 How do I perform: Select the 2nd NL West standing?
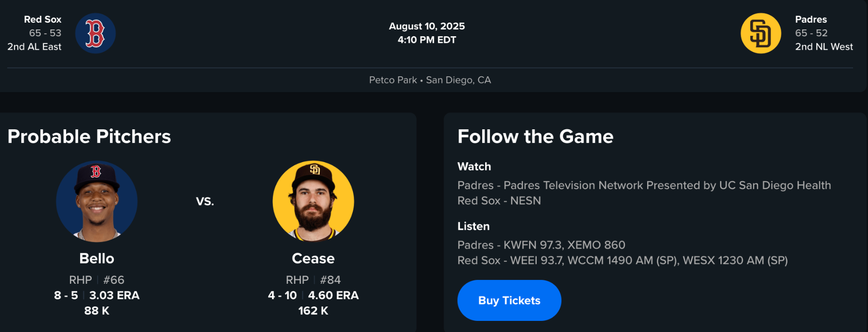click(824, 47)
